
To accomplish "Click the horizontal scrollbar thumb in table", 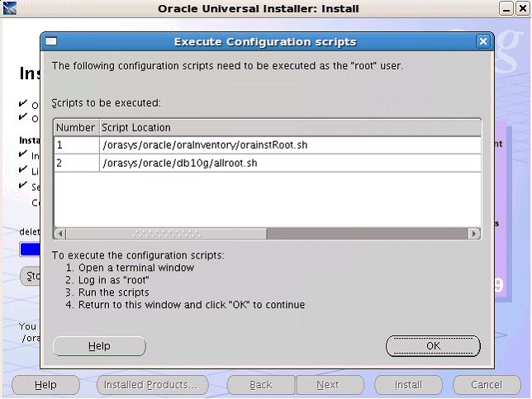I will pos(166,234).
